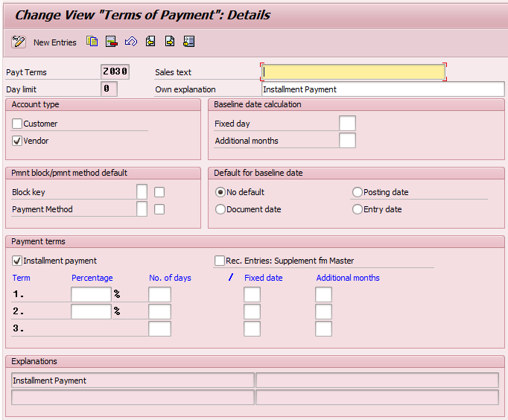Image resolution: width=508 pixels, height=420 pixels.
Task: Click the Payment Method input field
Action: tap(142, 209)
